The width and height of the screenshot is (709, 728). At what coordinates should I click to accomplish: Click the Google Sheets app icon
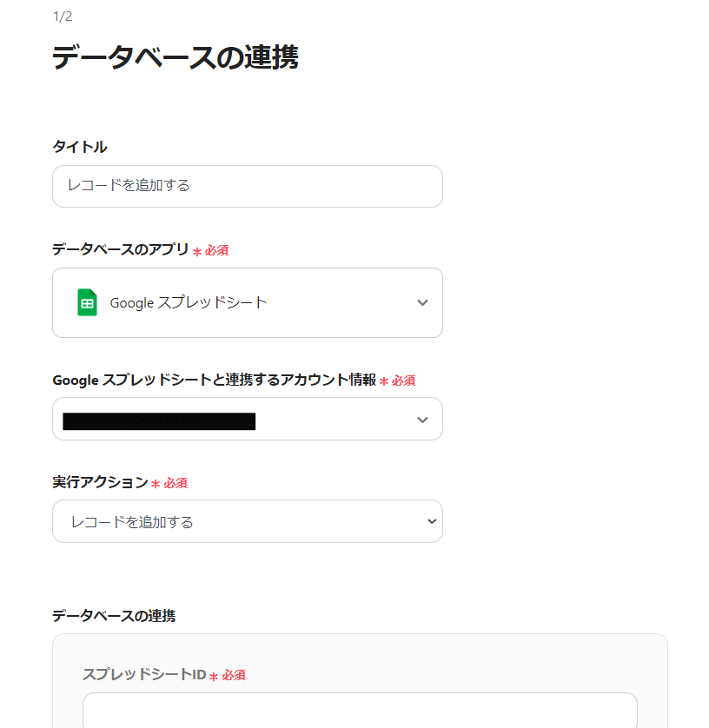[x=87, y=302]
